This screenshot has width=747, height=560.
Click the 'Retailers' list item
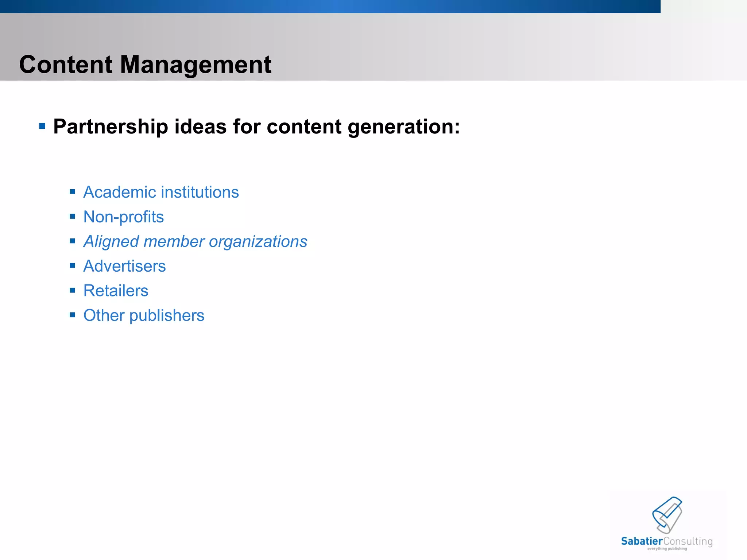point(116,291)
